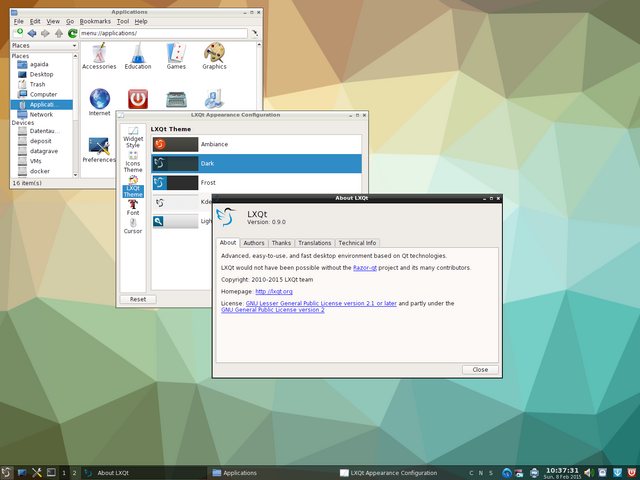Select the Ambiance theme
The image size is (640, 480).
257,144
